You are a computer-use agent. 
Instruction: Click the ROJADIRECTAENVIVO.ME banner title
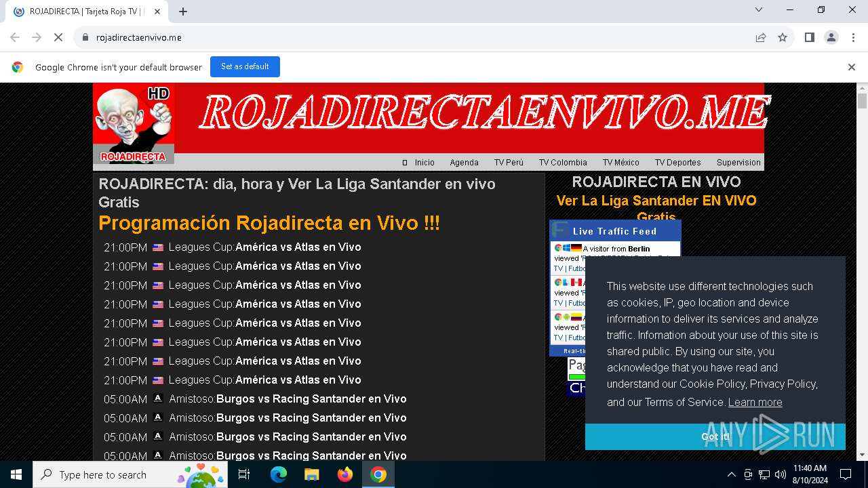(x=484, y=112)
